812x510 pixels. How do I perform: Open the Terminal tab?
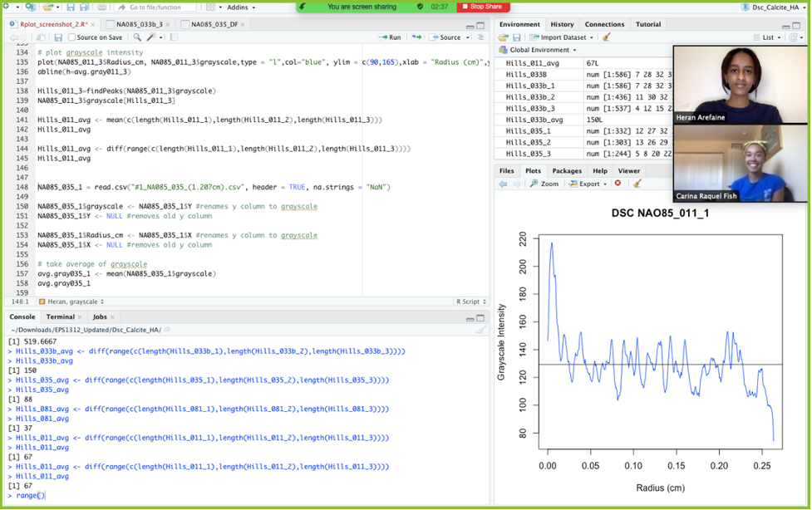(x=60, y=316)
